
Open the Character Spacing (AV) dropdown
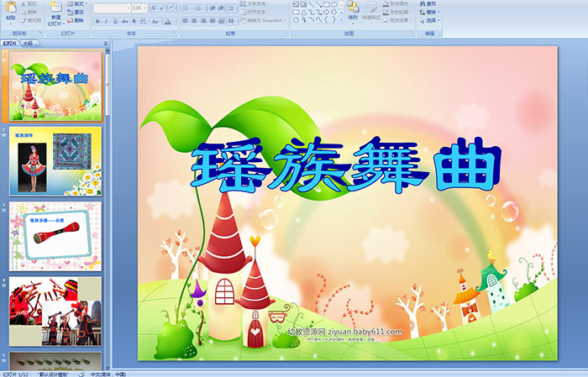click(144, 21)
